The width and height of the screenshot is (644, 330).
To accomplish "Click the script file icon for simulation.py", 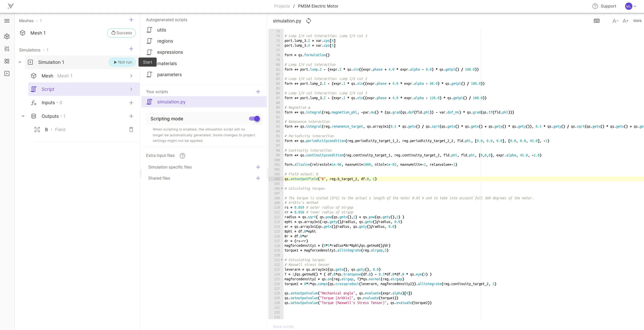I will [149, 101].
